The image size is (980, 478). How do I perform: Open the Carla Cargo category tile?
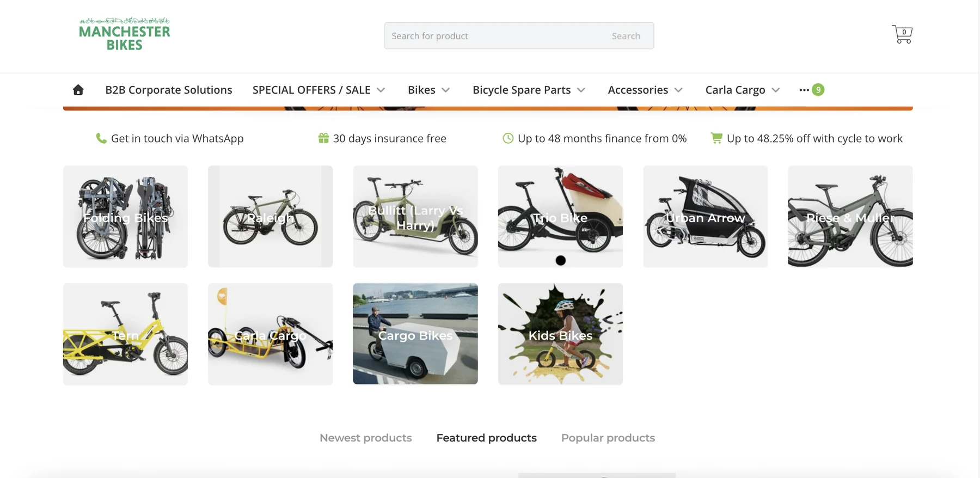(x=270, y=334)
